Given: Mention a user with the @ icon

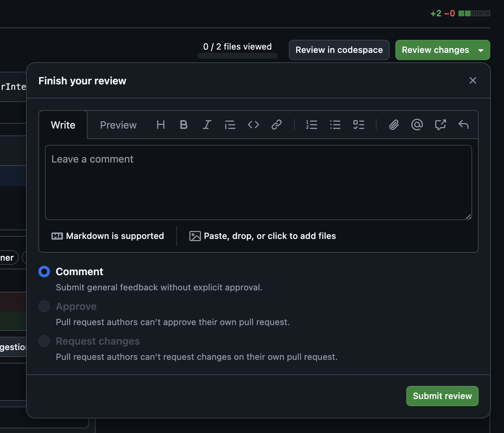Looking at the screenshot, I should [417, 125].
